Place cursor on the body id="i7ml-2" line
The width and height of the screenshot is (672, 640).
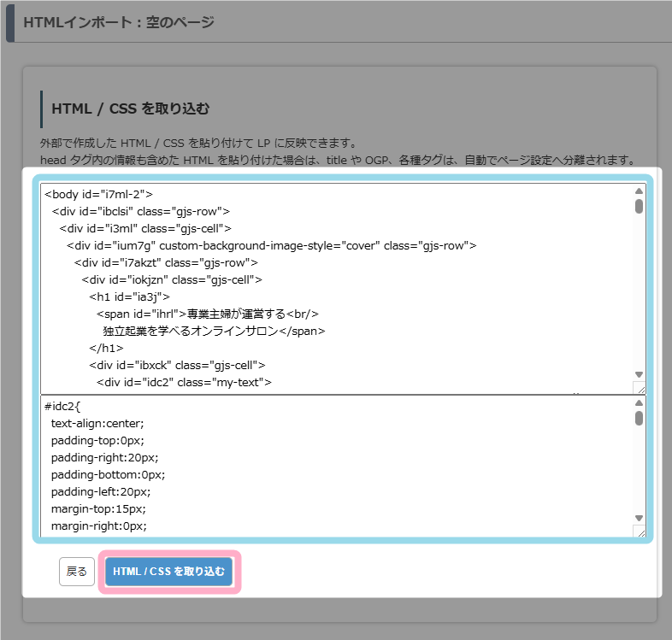coord(98,194)
